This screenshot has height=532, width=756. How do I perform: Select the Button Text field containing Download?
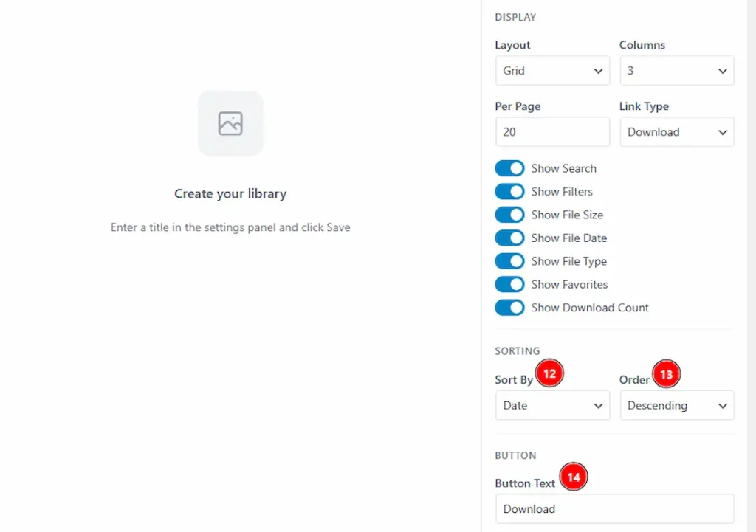click(x=614, y=509)
